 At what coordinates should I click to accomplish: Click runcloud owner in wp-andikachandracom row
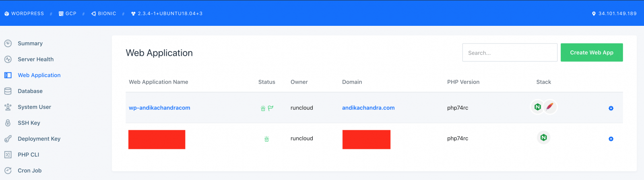pyautogui.click(x=302, y=108)
